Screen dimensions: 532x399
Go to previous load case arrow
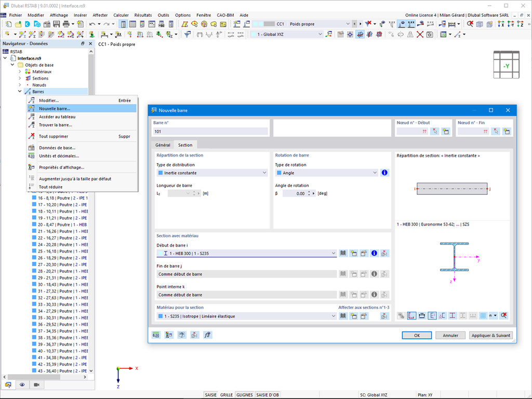(x=354, y=24)
